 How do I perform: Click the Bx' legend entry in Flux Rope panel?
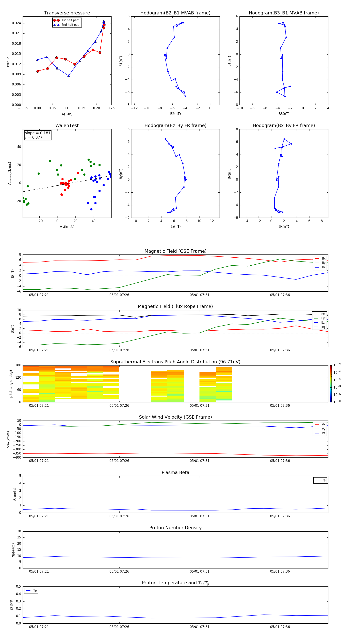[320, 314]
